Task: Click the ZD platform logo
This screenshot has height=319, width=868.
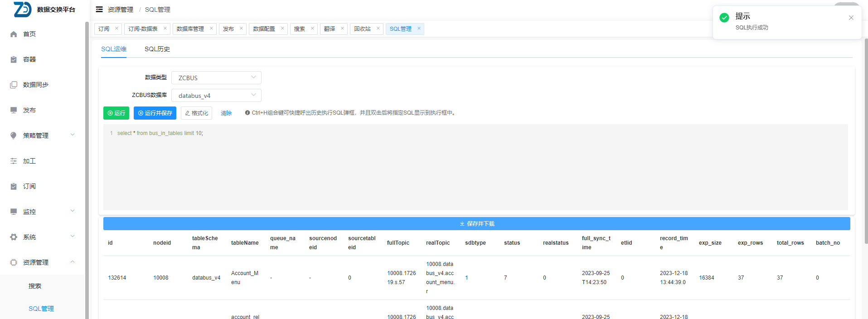Action: (x=22, y=10)
